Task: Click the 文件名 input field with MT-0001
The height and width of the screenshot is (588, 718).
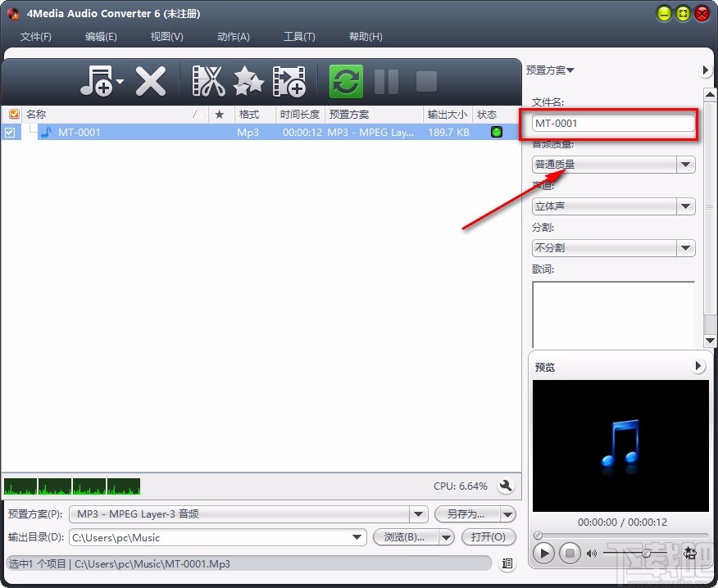Action: tap(613, 123)
